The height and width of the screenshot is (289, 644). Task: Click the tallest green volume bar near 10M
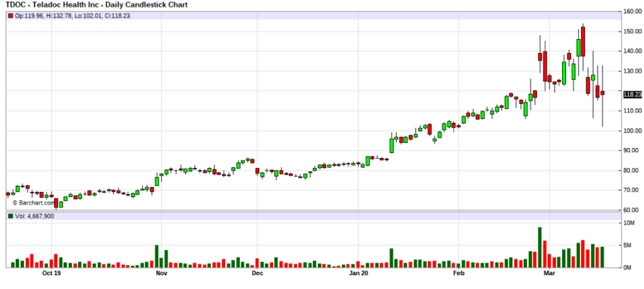pos(540,247)
